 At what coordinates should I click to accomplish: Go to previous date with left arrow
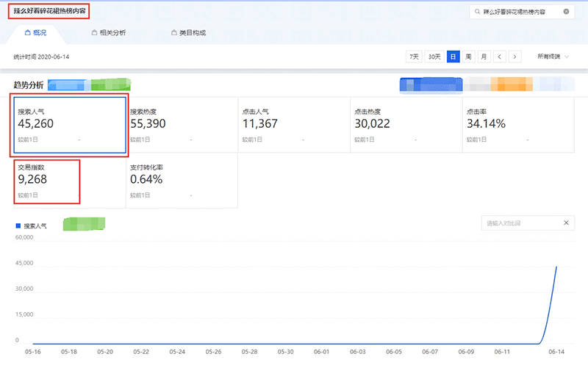click(500, 57)
